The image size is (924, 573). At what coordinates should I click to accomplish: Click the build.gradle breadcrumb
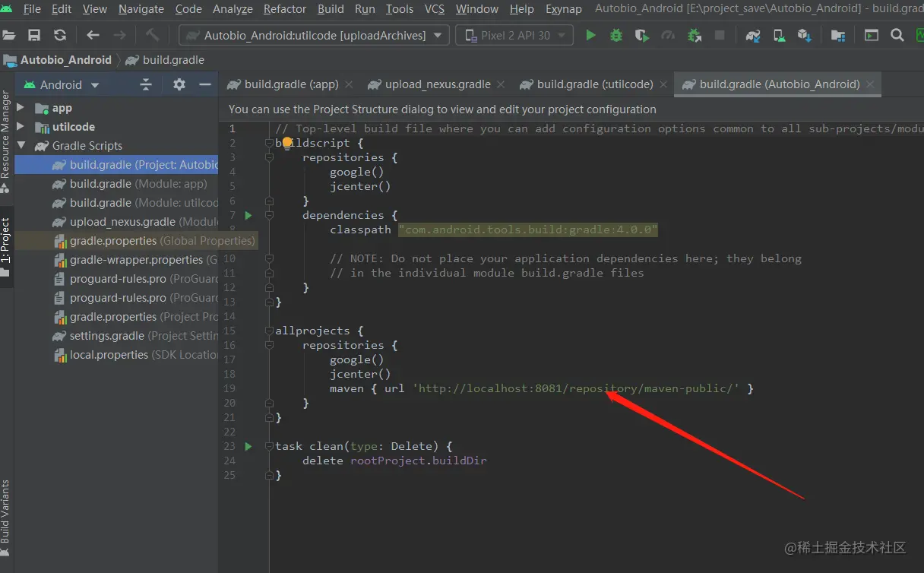pyautogui.click(x=165, y=60)
